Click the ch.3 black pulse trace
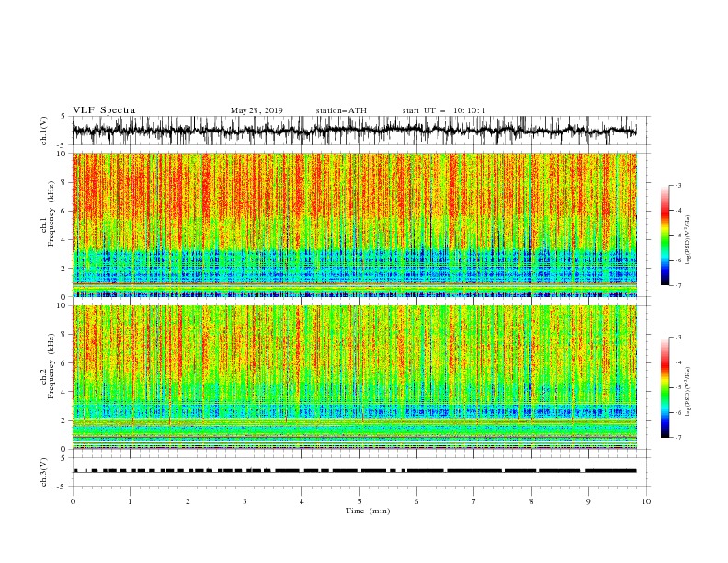728x563 pixels. (x=354, y=471)
